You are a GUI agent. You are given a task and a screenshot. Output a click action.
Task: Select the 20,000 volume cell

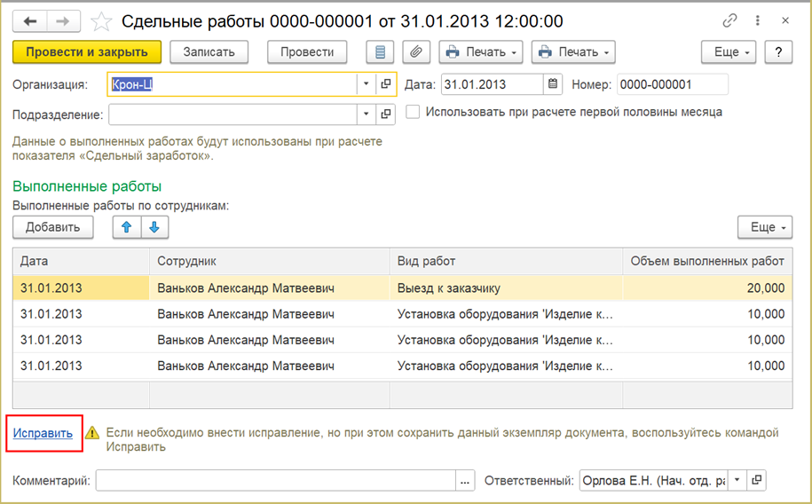click(707, 288)
